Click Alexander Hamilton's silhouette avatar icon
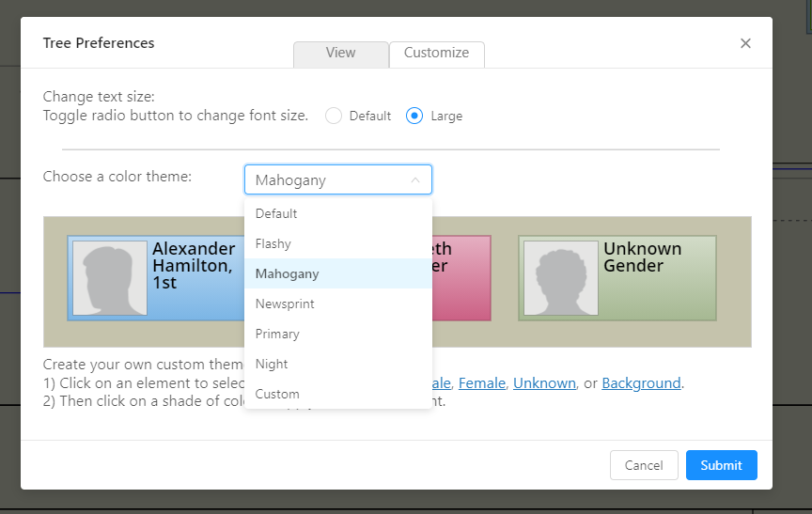 pos(110,278)
